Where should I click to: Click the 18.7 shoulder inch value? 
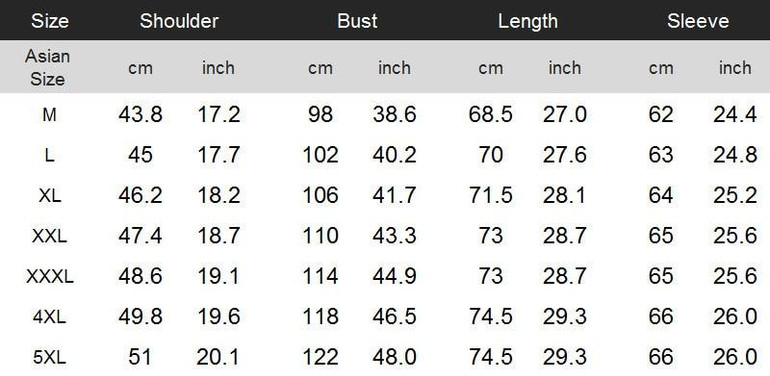(x=219, y=236)
